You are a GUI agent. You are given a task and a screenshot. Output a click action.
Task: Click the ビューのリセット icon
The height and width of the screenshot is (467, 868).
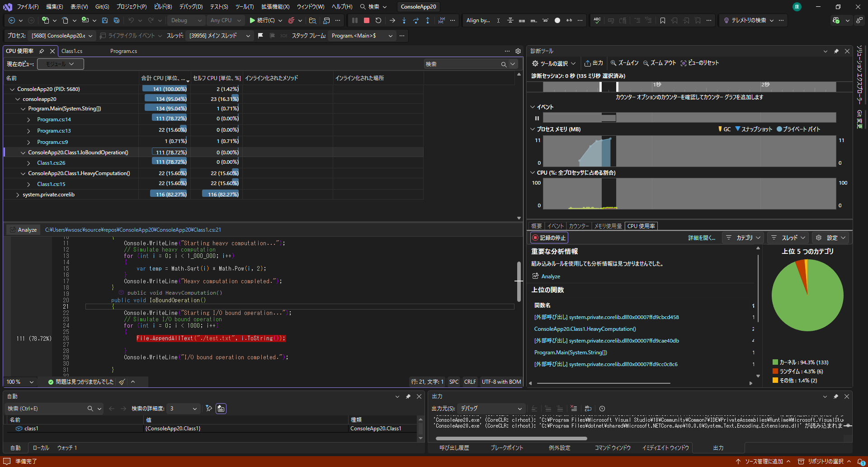coord(700,63)
